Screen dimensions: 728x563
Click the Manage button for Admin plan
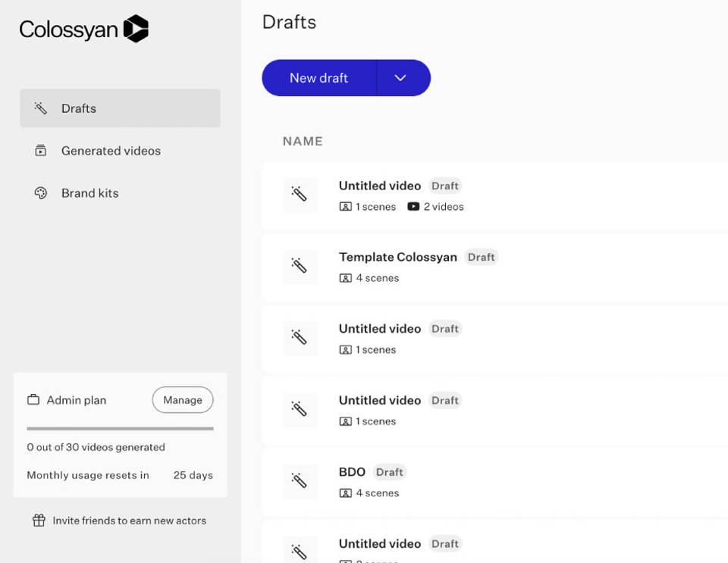[x=182, y=399]
